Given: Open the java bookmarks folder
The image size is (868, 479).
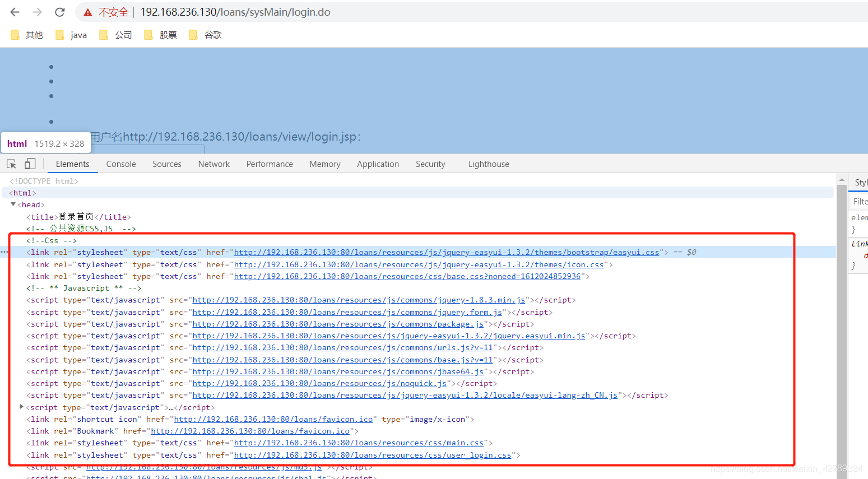Looking at the screenshot, I should [x=71, y=35].
